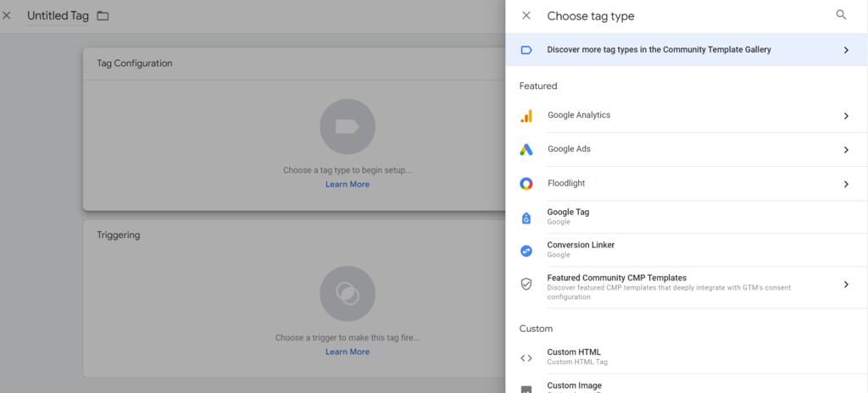The image size is (868, 393).
Task: Click the Google Tag icon
Action: coord(526,218)
